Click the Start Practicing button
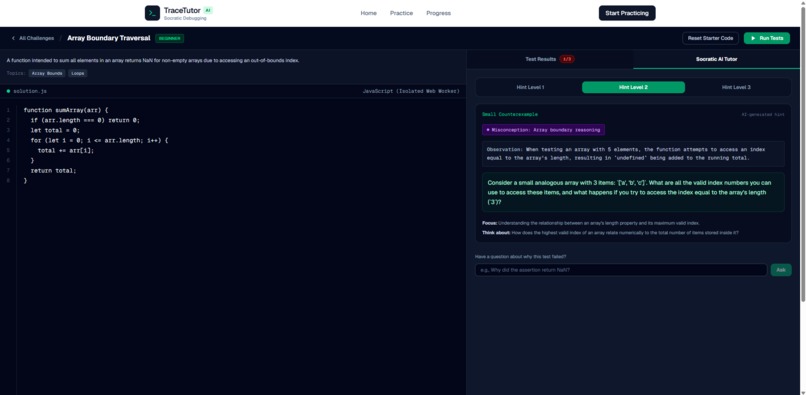Viewport: 806px width, 395px height. [x=627, y=13]
